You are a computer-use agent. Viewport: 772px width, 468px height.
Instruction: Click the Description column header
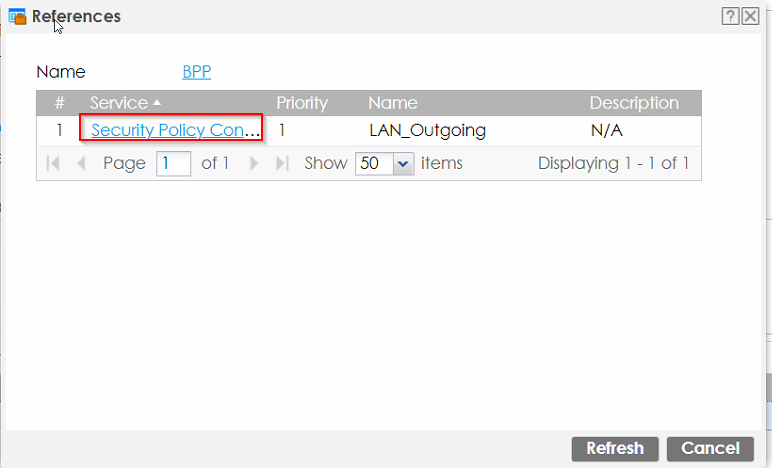(x=633, y=103)
